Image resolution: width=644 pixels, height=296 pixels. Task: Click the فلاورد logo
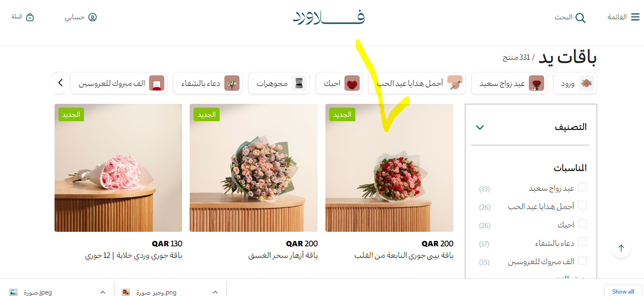[329, 17]
